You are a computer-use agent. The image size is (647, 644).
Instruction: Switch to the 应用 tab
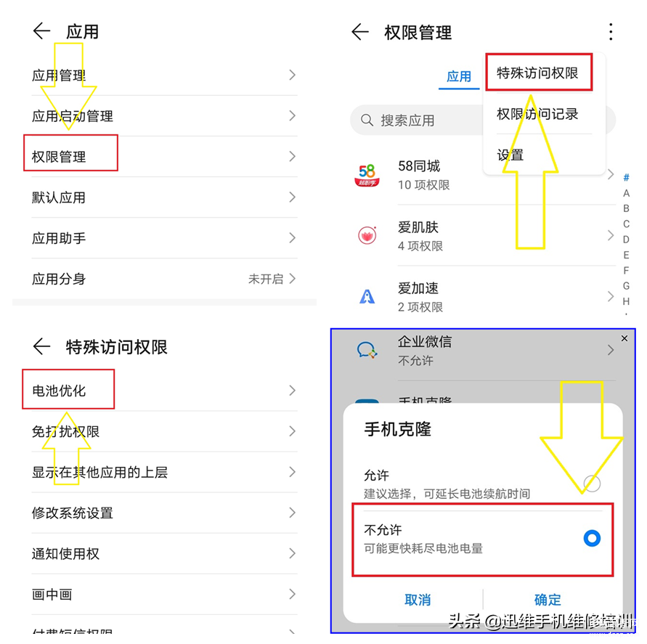click(458, 77)
